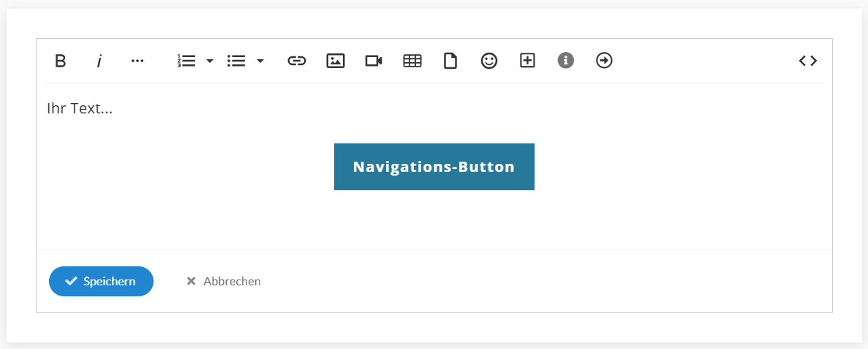Toggle italic formatting

point(99,61)
